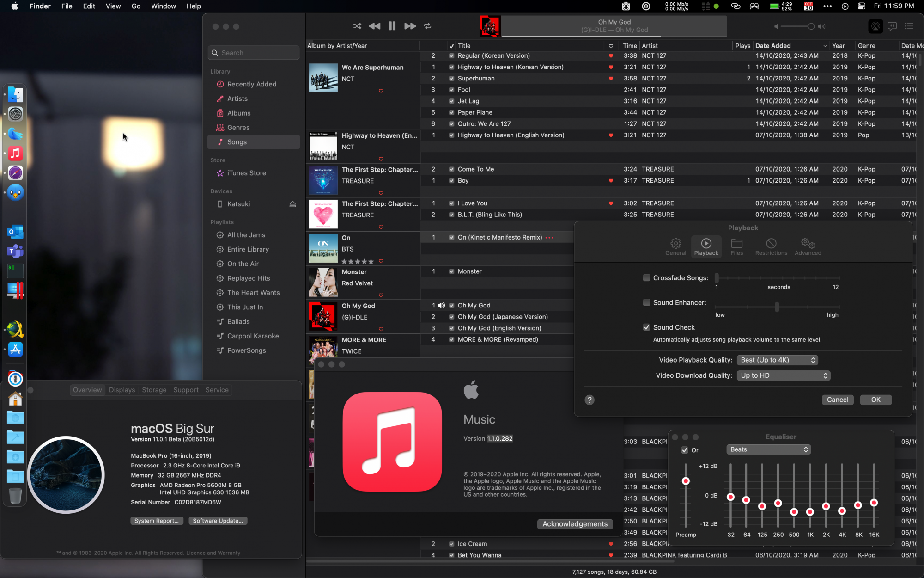Uncheck the Monster song checkbox
Viewport: 924px width, 578px height.
pyautogui.click(x=451, y=271)
